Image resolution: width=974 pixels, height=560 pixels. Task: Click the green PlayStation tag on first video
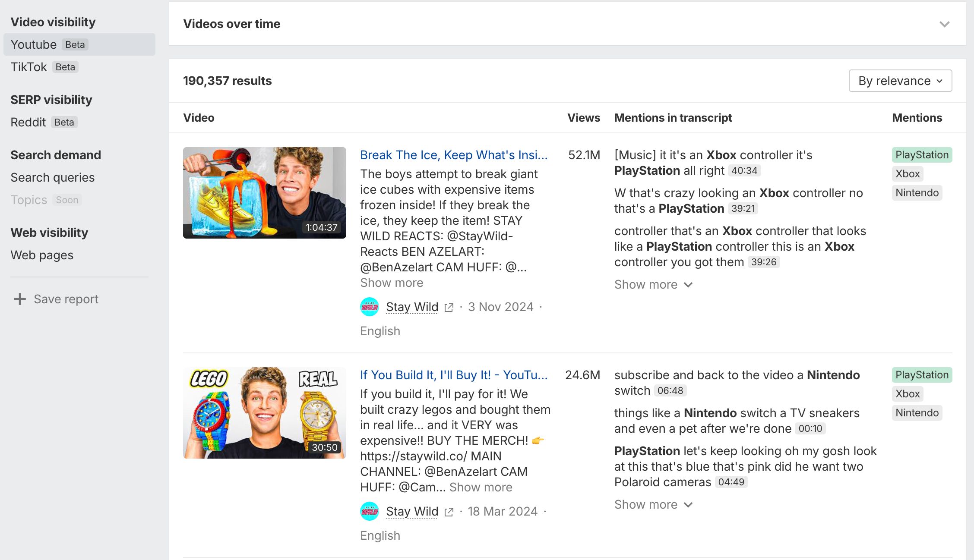pos(922,155)
